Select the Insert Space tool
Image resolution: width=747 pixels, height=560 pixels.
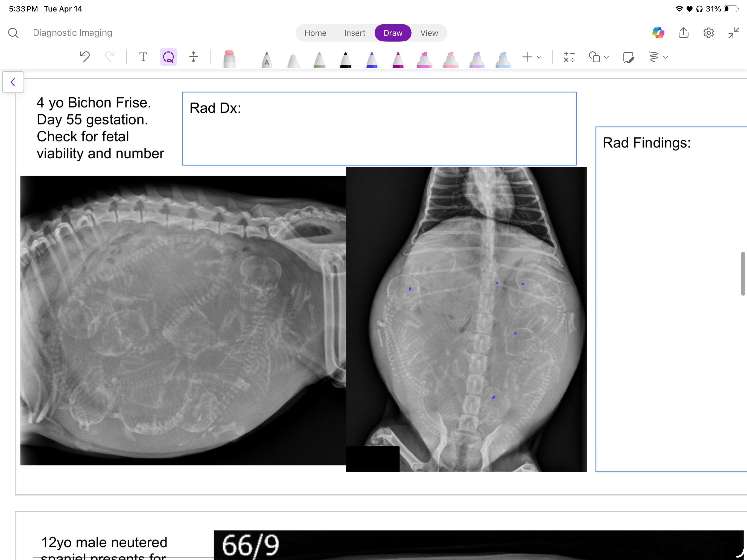[x=194, y=57]
